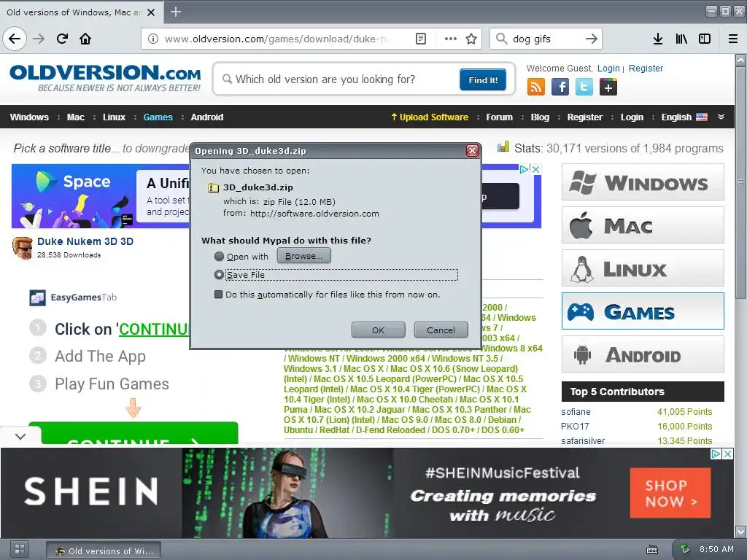The height and width of the screenshot is (560, 747).
Task: Click the Duke Nukem 3D 3D title link
Action: coord(85,241)
